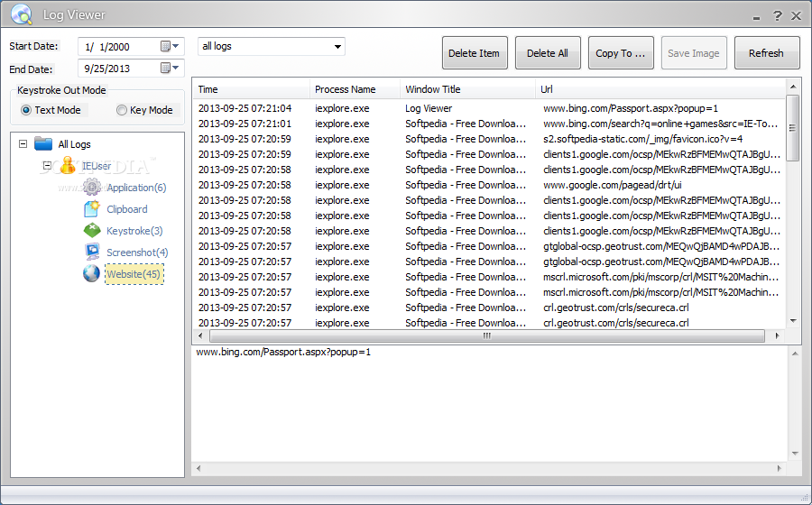Viewport: 812px width, 505px height.
Task: Click the Save Image button
Action: coord(694,53)
